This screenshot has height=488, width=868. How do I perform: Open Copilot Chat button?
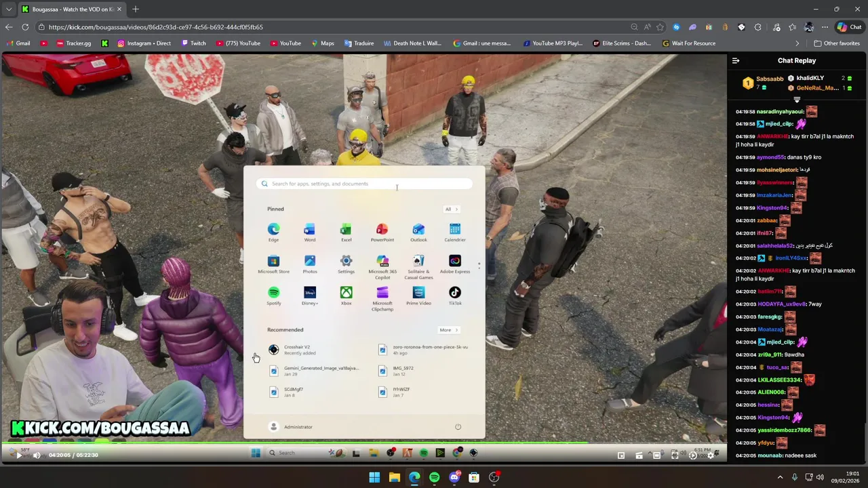pos(849,27)
